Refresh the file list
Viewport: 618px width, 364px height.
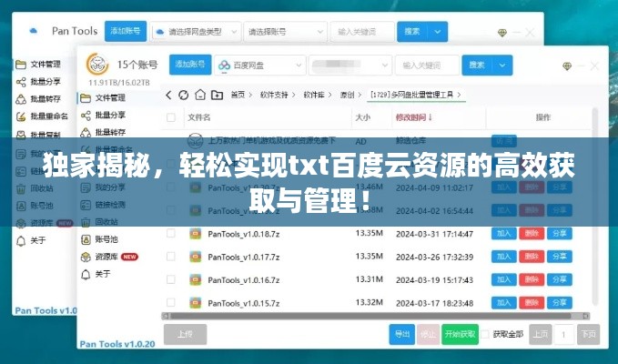point(183,95)
